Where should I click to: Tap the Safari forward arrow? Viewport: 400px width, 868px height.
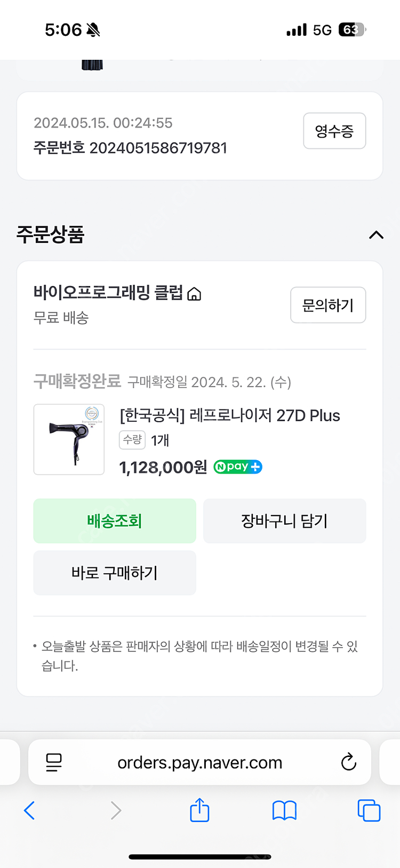[x=116, y=810]
